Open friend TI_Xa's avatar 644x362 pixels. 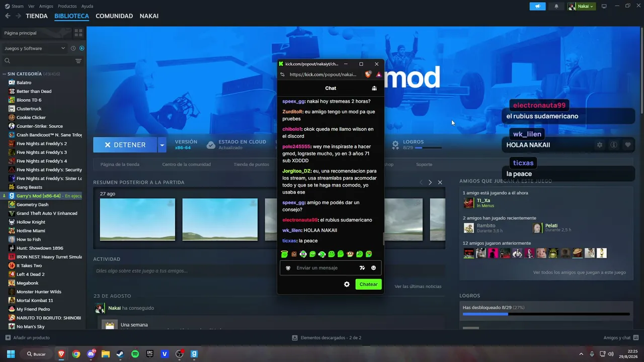pos(469,203)
